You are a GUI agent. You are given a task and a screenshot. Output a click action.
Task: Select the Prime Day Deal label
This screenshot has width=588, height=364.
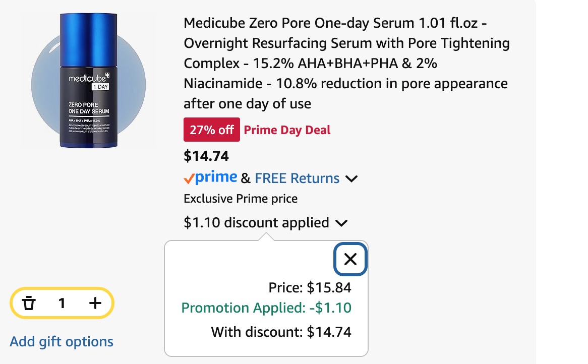tap(287, 130)
